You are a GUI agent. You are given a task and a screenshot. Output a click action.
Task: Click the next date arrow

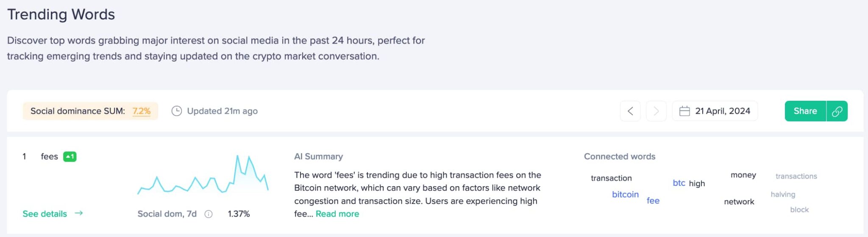tap(656, 111)
